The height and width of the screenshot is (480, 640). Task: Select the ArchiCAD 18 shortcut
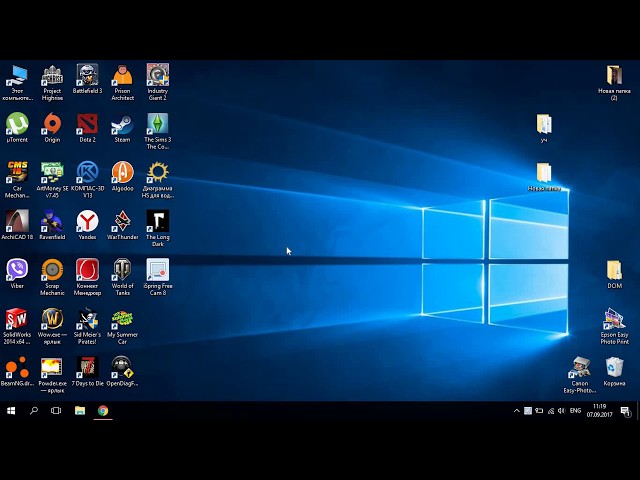[17, 220]
